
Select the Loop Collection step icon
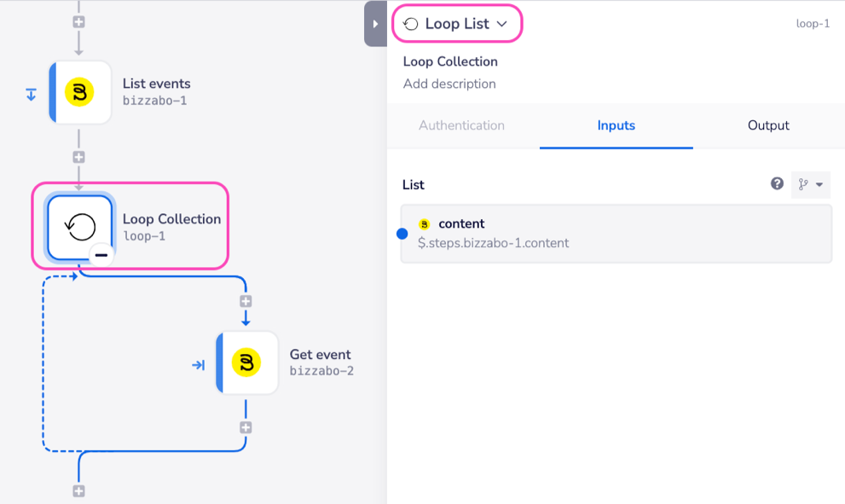[79, 227]
